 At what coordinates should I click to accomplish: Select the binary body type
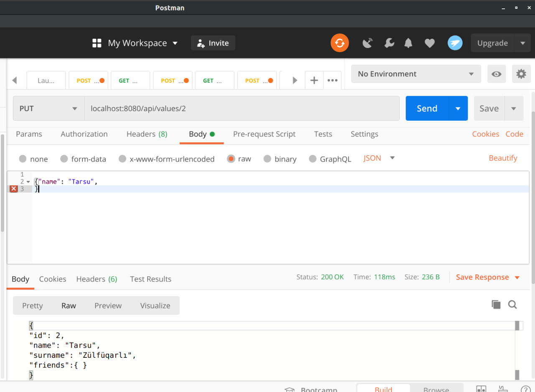(267, 159)
